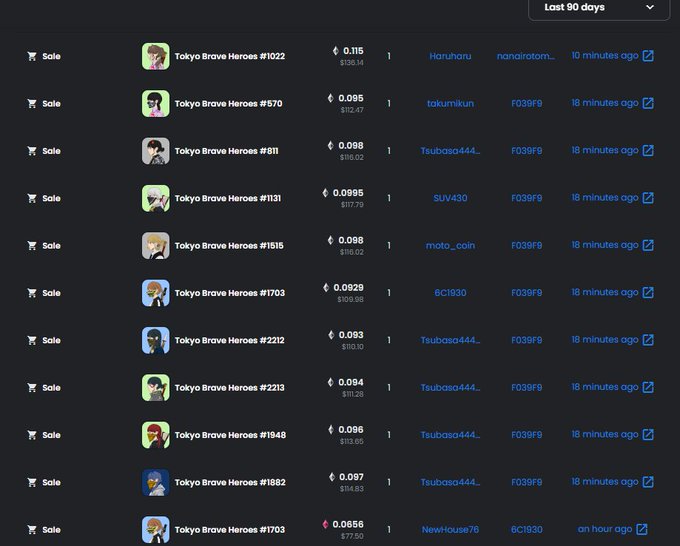Visit seller takumikun profile
This screenshot has width=680, height=546.
[450, 103]
